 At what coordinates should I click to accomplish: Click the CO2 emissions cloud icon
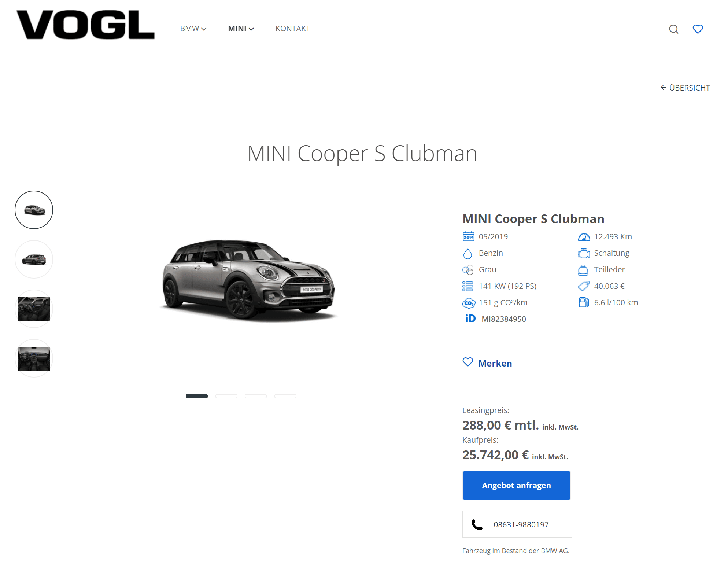[x=469, y=303]
